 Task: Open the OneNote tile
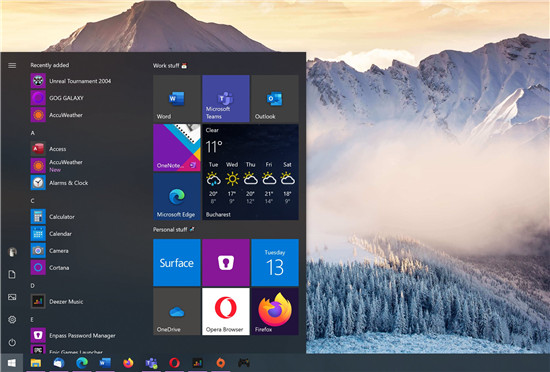[177, 148]
